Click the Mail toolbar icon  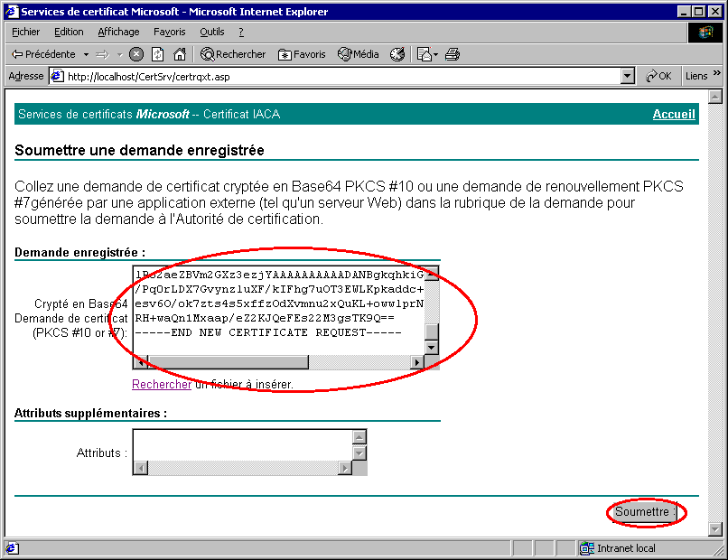pos(424,54)
